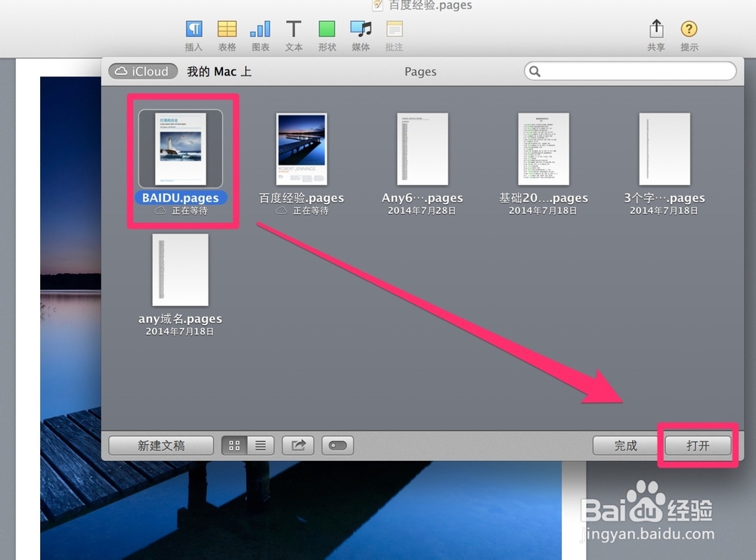Click the 百度经验.pages file name label
The image size is (756, 560).
(x=302, y=197)
